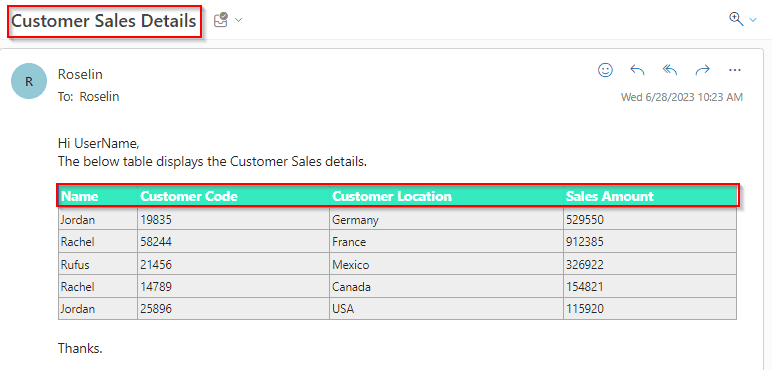Image resolution: width=772 pixels, height=370 pixels.
Task: Click the mail status icon beside the subject
Action: [x=221, y=20]
